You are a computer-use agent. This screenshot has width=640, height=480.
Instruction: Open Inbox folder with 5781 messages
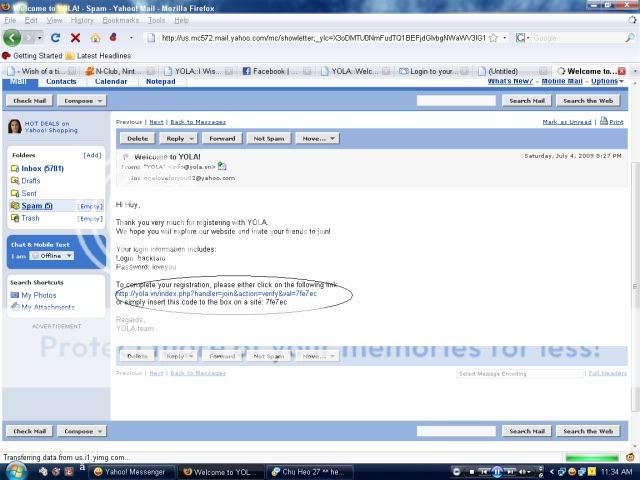click(42, 168)
